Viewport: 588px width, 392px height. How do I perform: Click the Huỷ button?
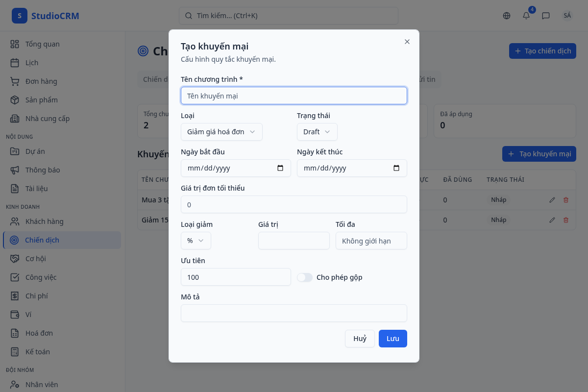[x=360, y=339]
